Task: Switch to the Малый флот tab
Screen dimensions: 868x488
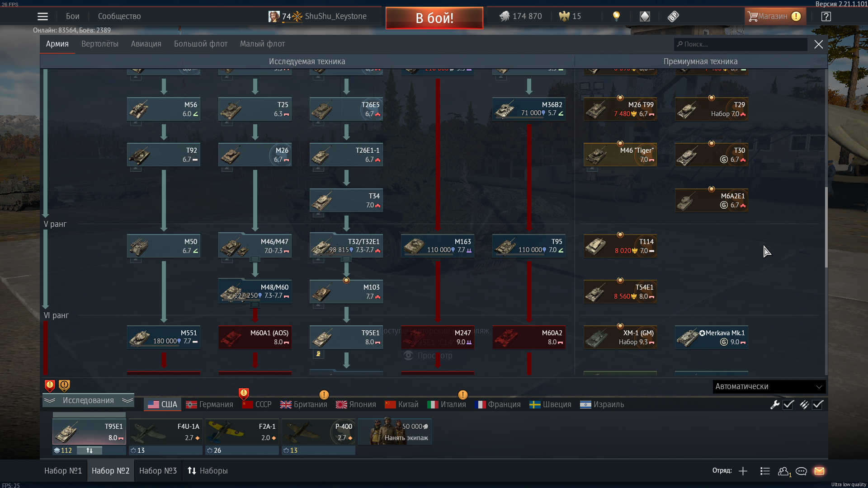Action: 262,44
